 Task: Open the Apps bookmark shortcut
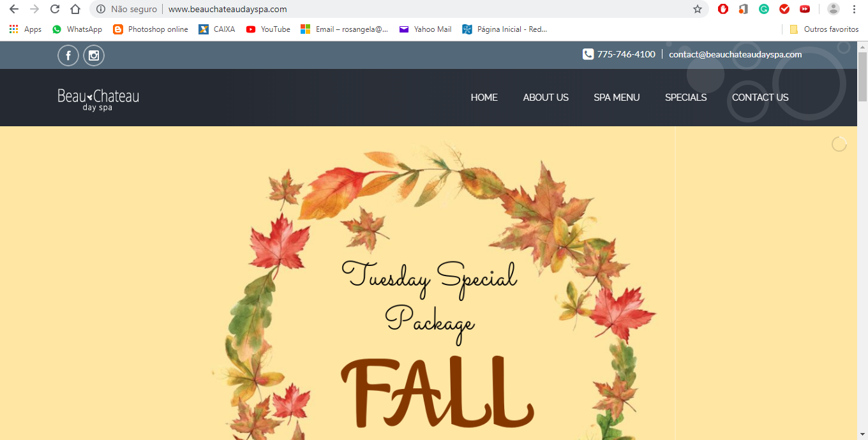[x=26, y=29]
